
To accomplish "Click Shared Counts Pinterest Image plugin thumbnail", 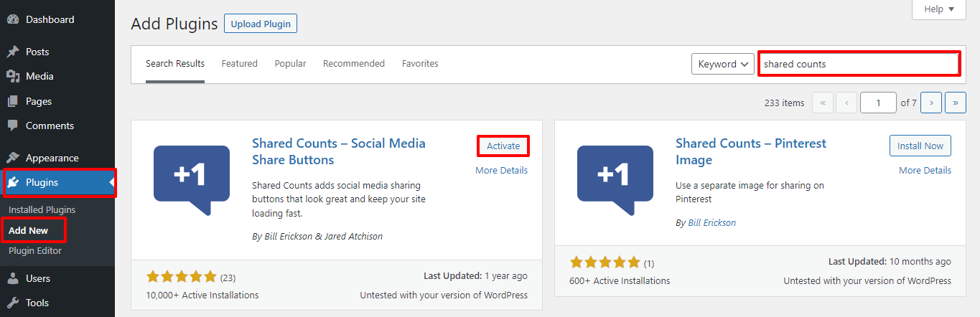I will tap(615, 180).
